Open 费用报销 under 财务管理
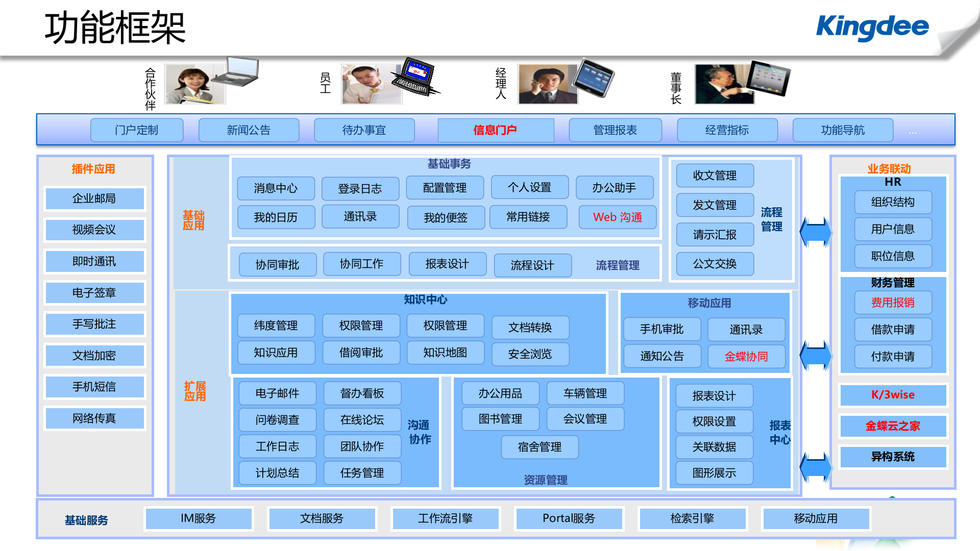Image resolution: width=980 pixels, height=551 pixels. 893,302
